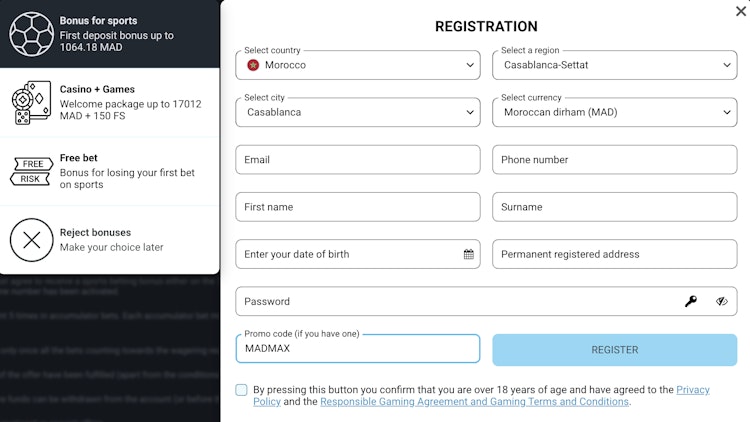Open the Privacy Policy link
This screenshot has width=750, height=422.
click(x=692, y=390)
